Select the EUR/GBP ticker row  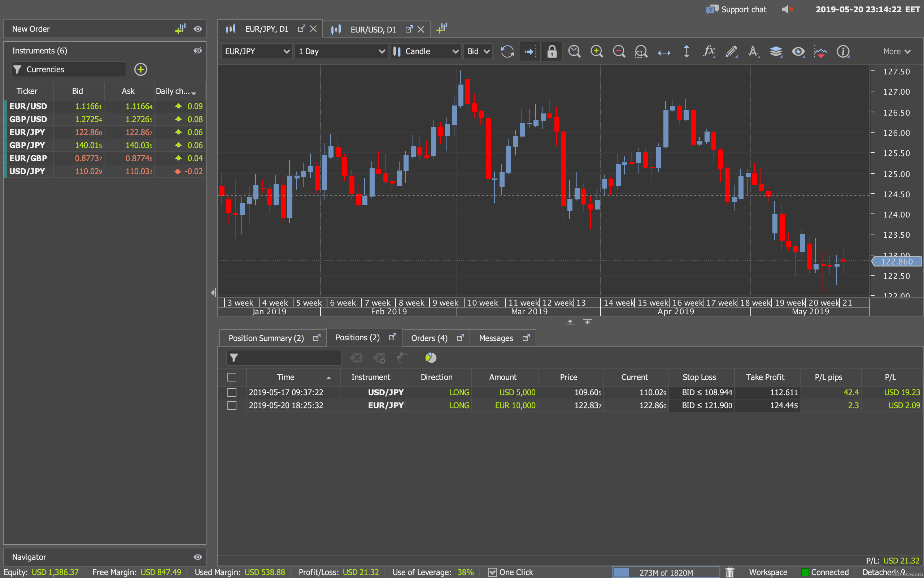point(104,158)
